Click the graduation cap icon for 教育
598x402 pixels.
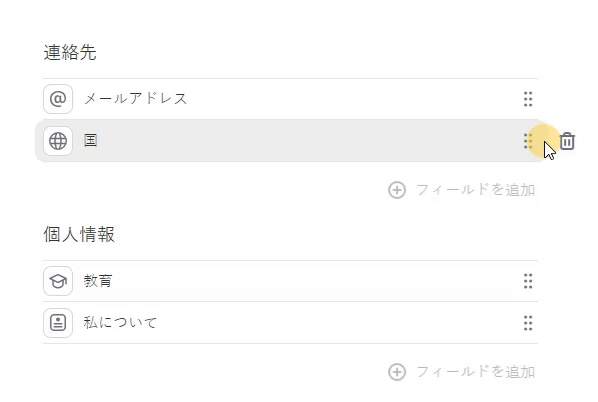coord(58,281)
